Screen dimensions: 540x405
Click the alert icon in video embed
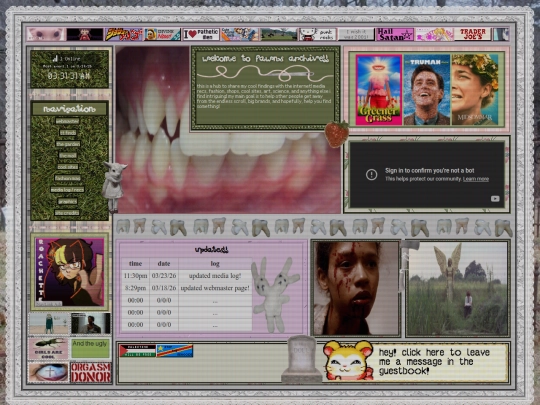coord(371,175)
